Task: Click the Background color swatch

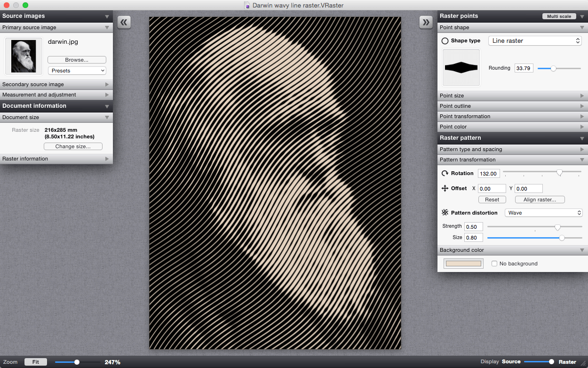Action: (x=463, y=263)
